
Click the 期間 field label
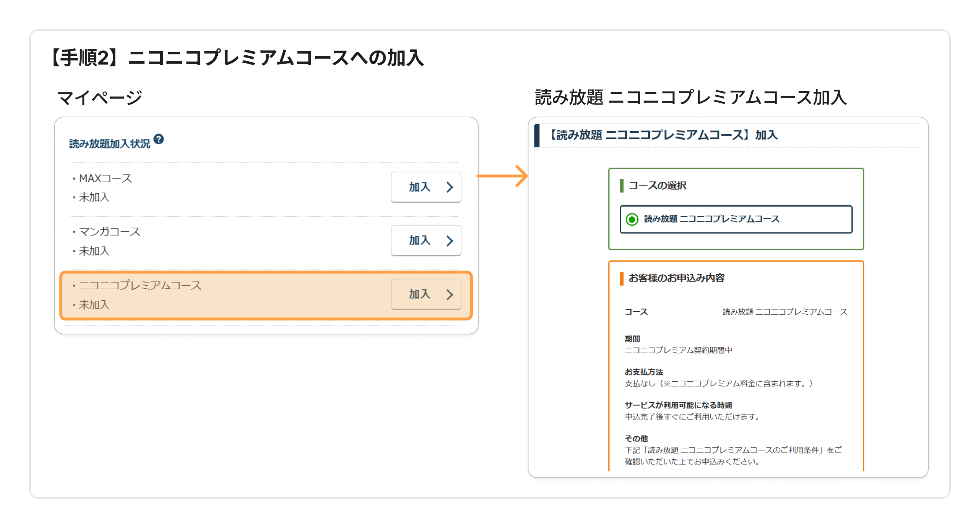(632, 338)
